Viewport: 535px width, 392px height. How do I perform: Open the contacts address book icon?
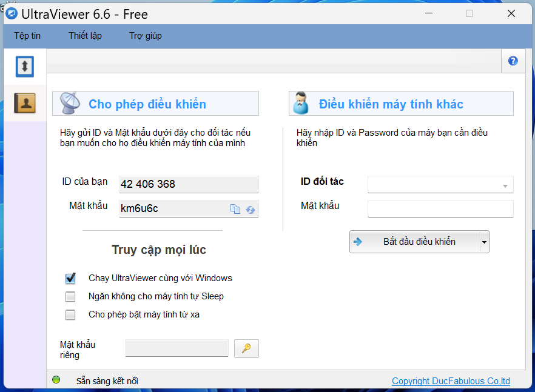tap(24, 103)
